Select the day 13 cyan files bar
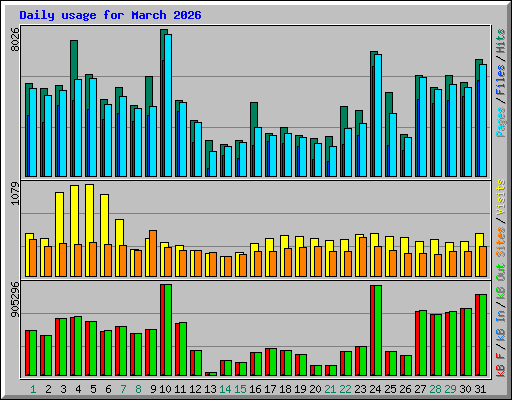This screenshot has width=512, height=400. point(213,164)
